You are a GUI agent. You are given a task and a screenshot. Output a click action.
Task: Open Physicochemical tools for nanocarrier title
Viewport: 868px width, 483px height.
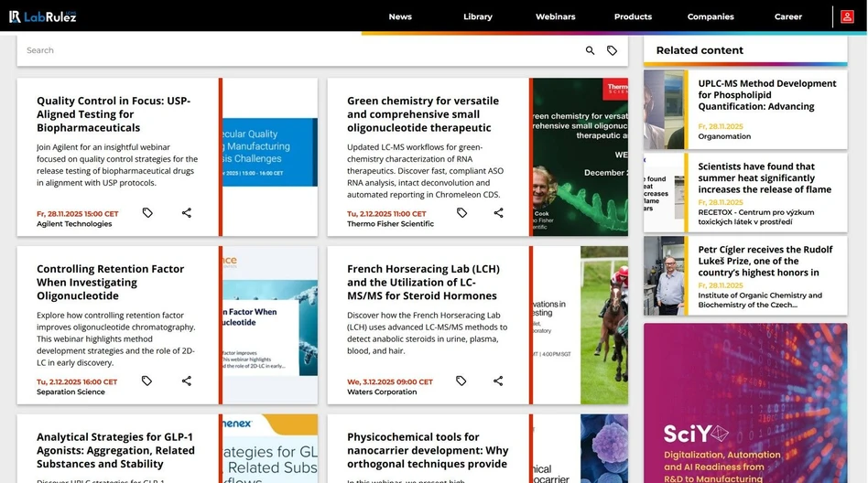[428, 450]
